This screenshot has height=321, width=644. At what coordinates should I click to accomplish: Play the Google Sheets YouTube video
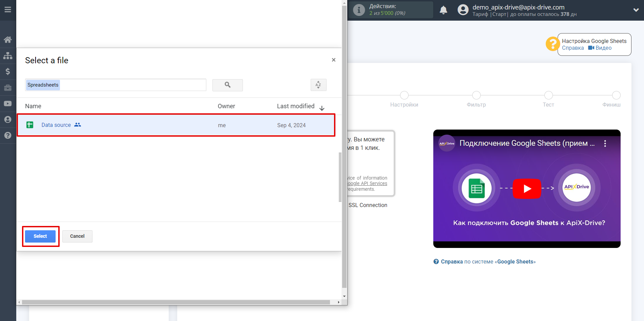click(x=527, y=188)
